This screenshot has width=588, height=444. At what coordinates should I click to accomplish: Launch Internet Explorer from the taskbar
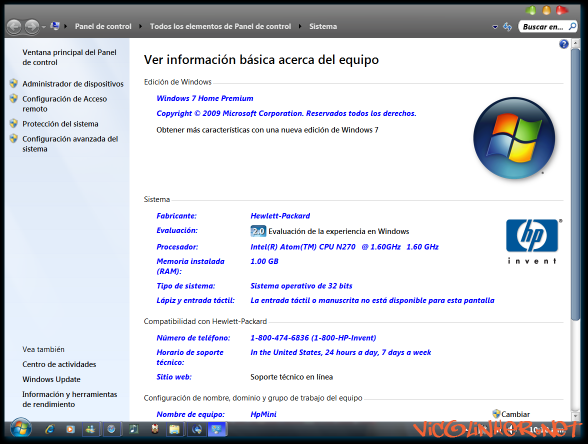pos(50,429)
